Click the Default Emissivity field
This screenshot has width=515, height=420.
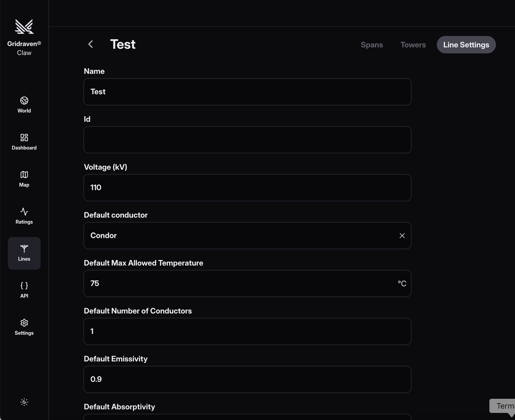point(247,379)
